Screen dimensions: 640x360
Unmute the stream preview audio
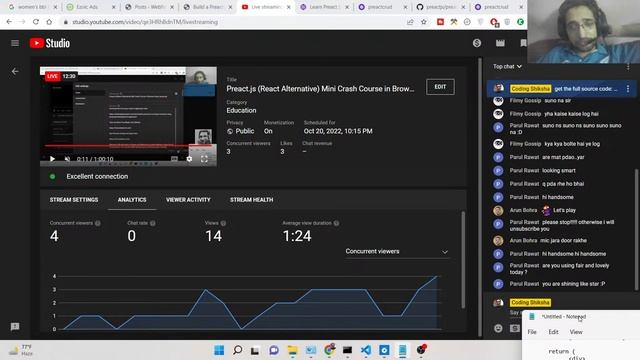pos(67,159)
